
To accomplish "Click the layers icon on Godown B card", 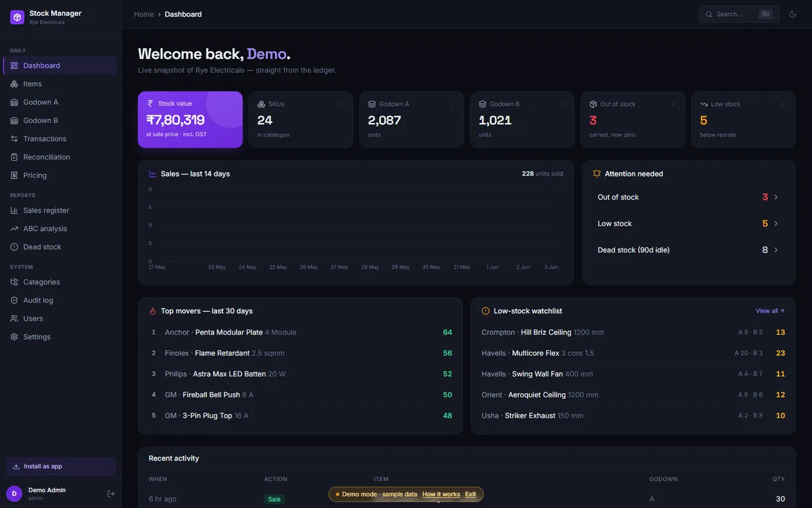I will [x=482, y=104].
